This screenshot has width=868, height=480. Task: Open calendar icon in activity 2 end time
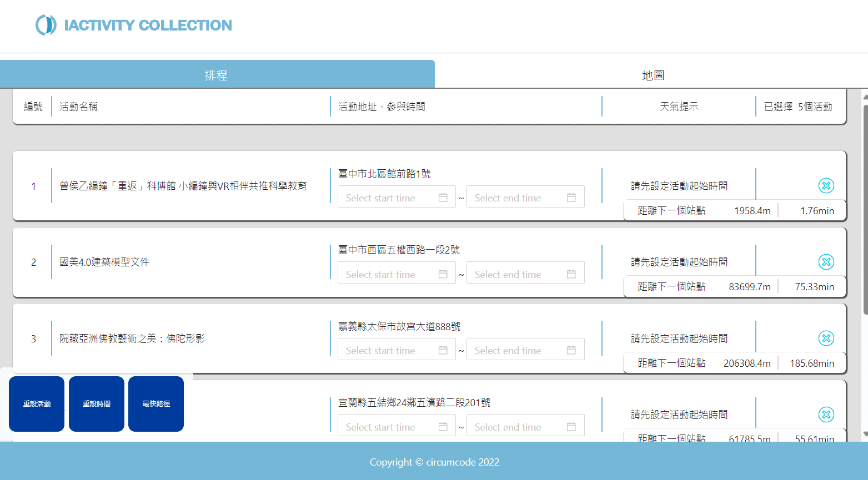click(571, 274)
